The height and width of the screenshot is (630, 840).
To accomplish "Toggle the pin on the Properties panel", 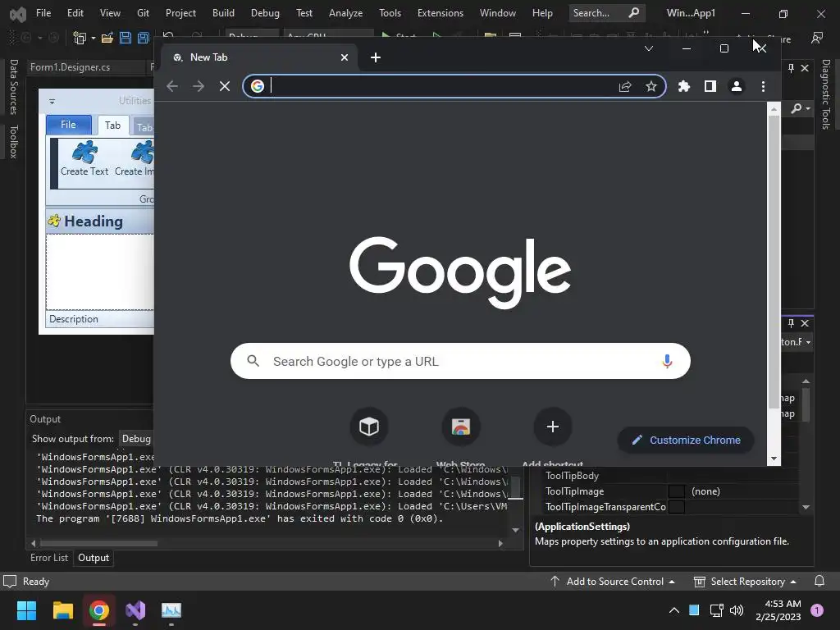I will coord(791,323).
